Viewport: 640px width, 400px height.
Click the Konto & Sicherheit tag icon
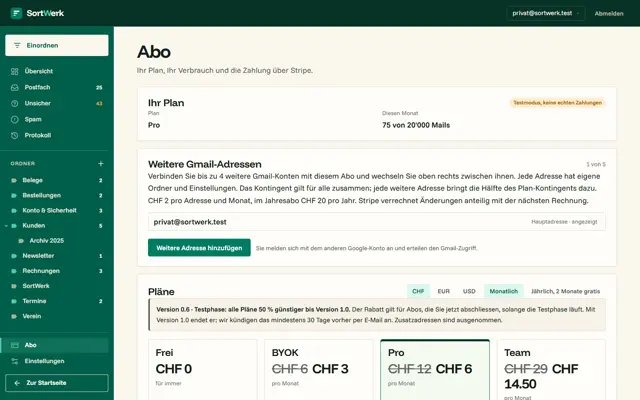click(14, 210)
